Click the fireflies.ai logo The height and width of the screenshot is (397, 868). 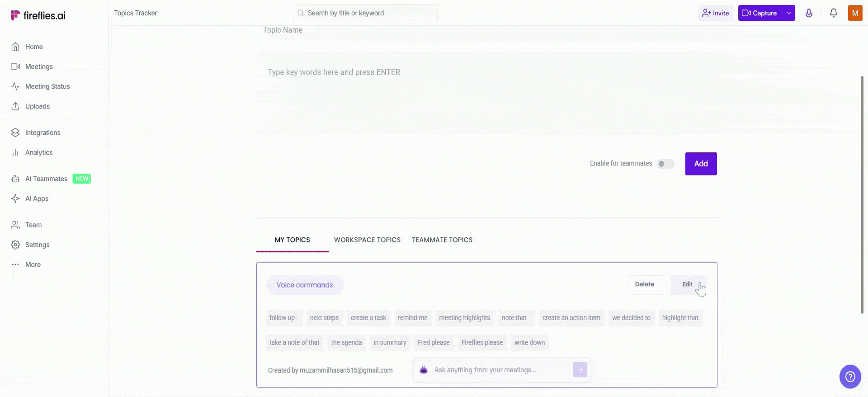38,15
